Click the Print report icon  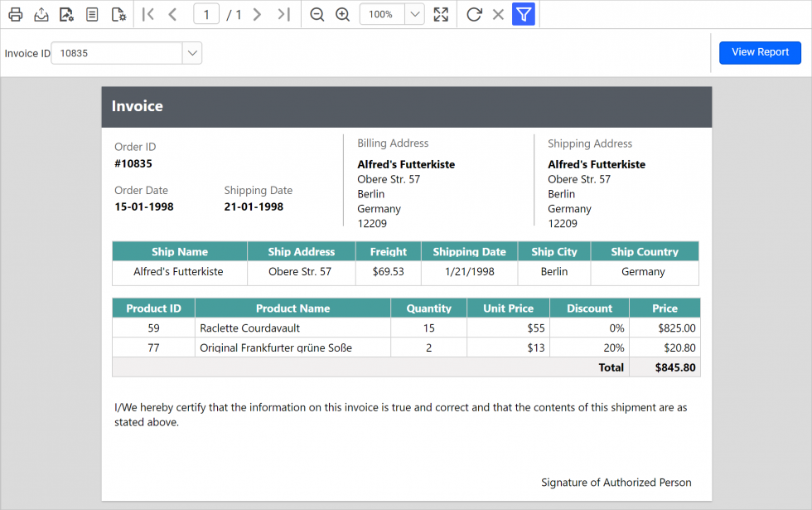(16, 15)
